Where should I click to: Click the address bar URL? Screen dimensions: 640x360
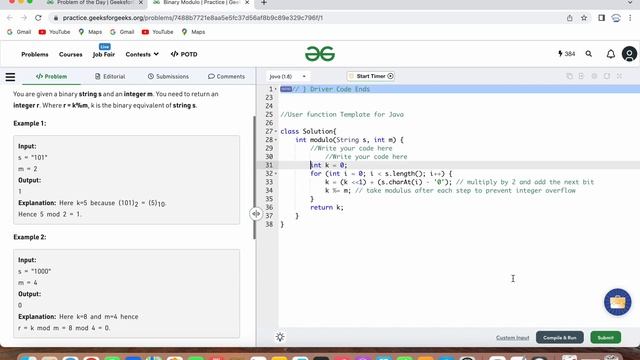click(193, 18)
